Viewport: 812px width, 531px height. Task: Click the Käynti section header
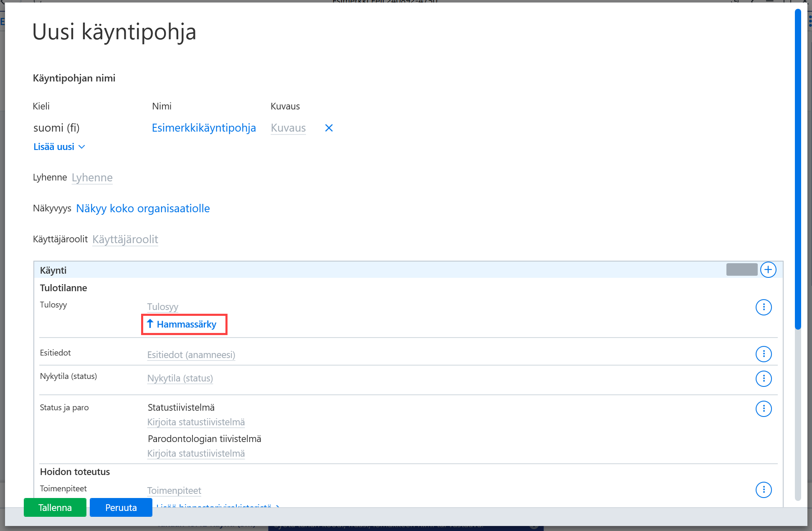[x=408, y=270]
